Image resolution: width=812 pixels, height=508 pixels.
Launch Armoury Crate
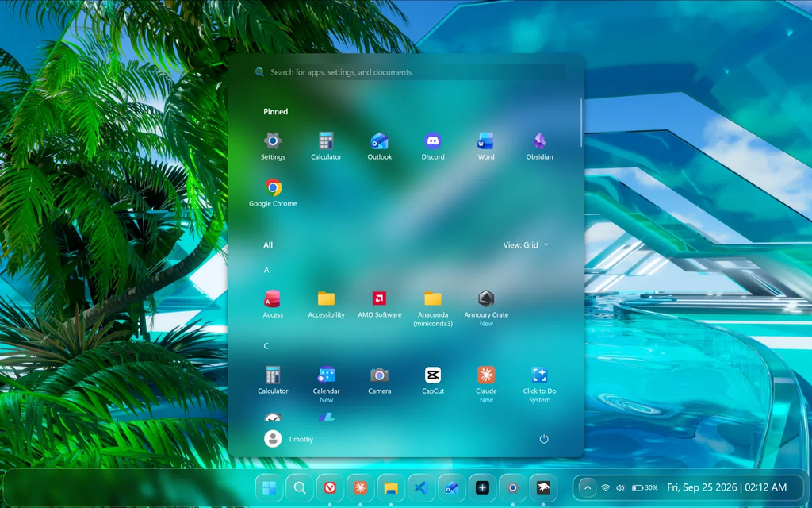pos(486,309)
